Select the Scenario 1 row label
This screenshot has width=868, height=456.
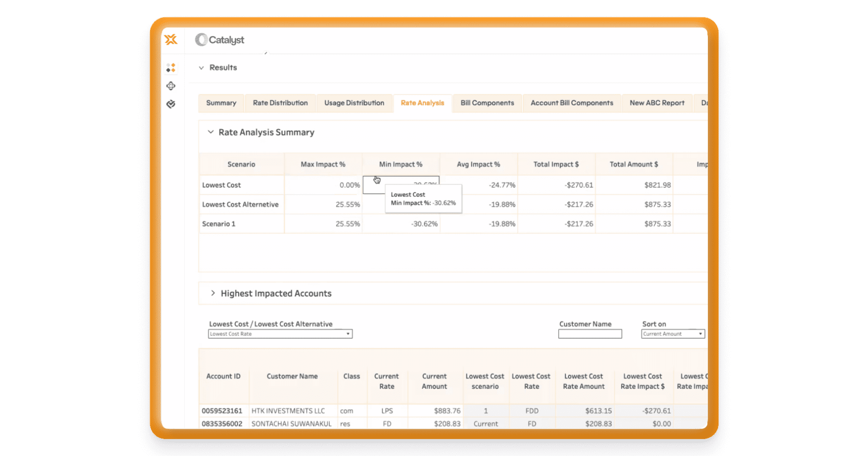[219, 224]
